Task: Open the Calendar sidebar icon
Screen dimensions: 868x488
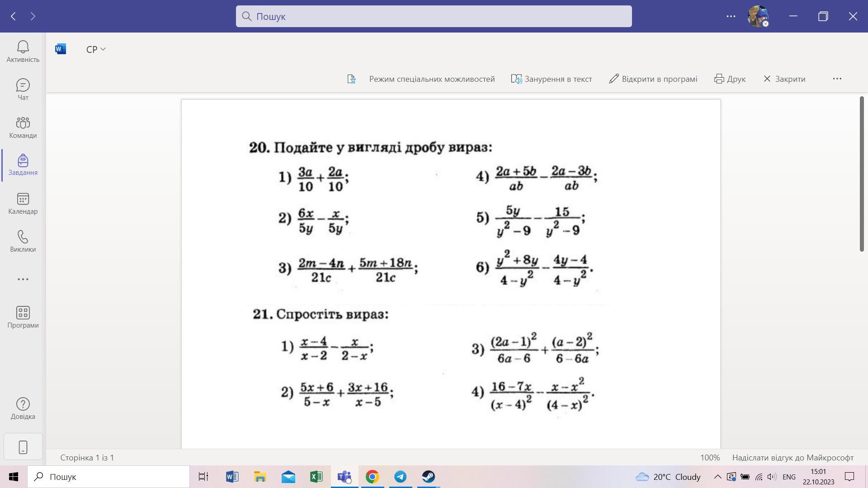Action: point(23,199)
